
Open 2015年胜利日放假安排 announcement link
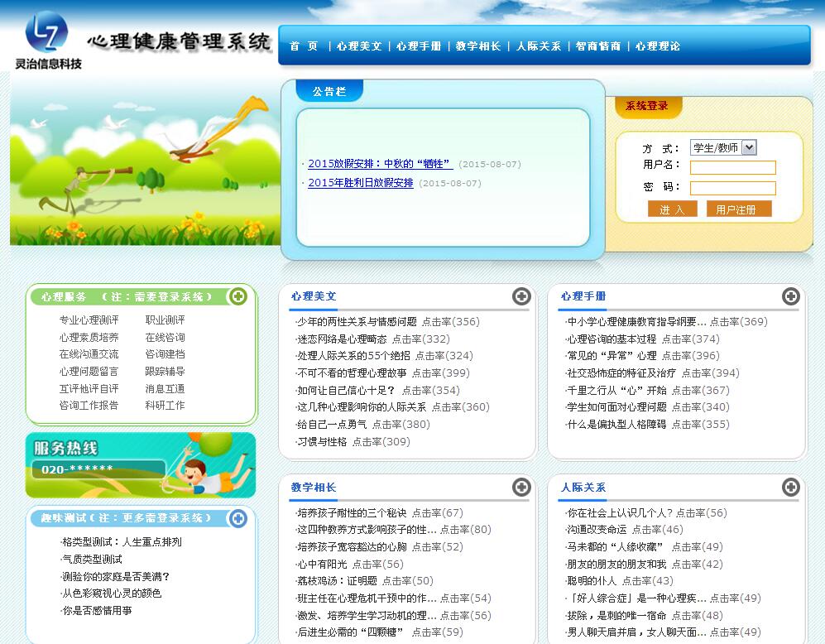point(361,183)
